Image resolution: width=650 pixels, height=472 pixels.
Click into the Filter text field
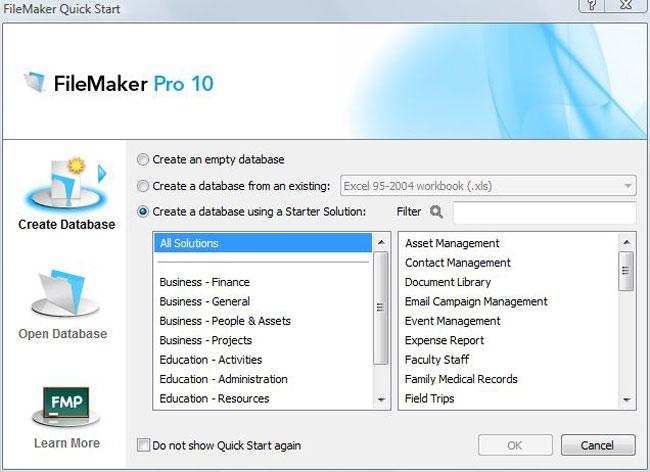coord(543,213)
